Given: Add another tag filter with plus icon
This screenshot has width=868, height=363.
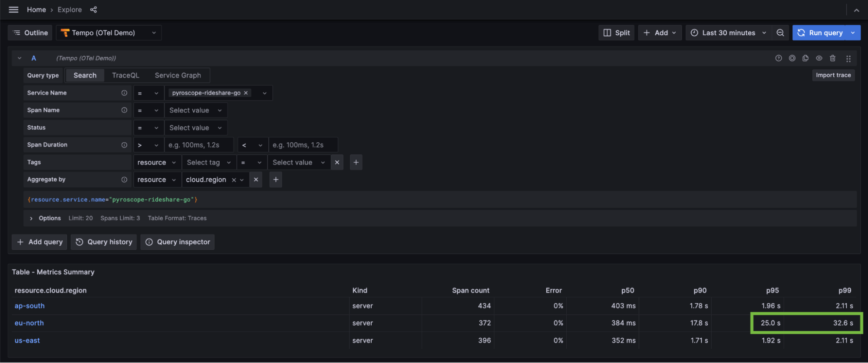Looking at the screenshot, I should click(356, 162).
